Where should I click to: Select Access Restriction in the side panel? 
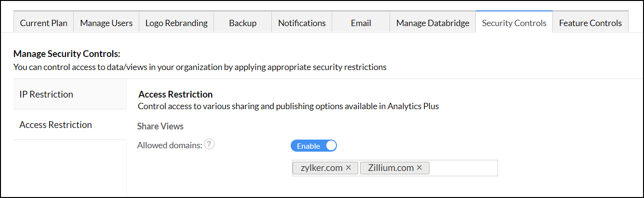[x=55, y=125]
